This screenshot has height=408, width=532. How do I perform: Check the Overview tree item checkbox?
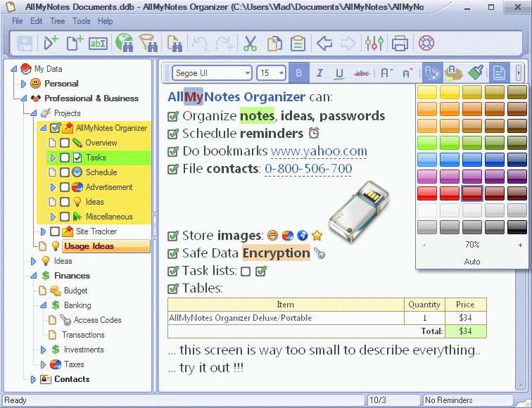tap(65, 143)
